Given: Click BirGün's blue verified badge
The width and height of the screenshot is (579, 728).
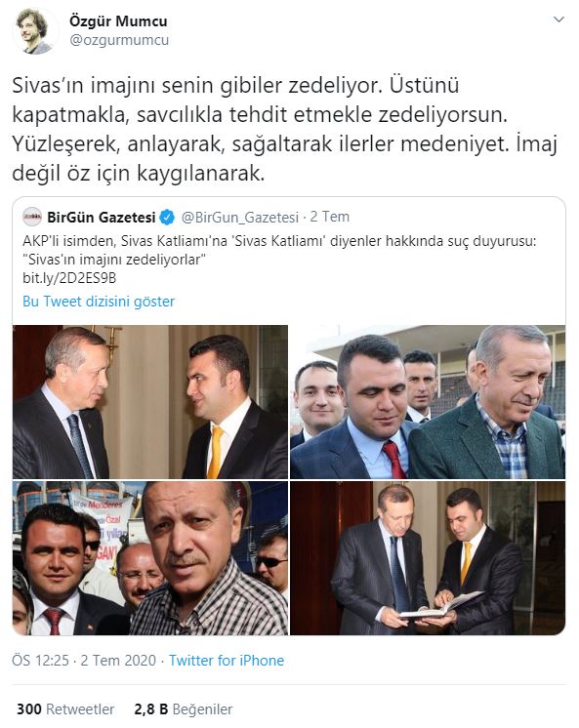Looking at the screenshot, I should click(167, 217).
